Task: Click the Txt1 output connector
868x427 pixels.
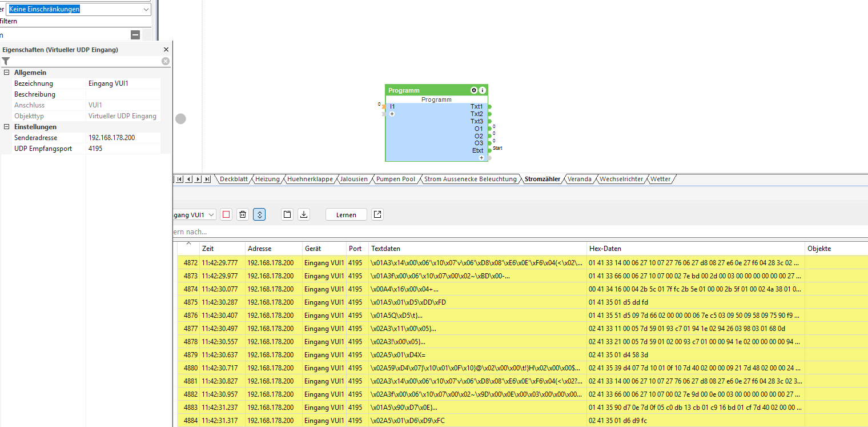Action: pos(489,106)
